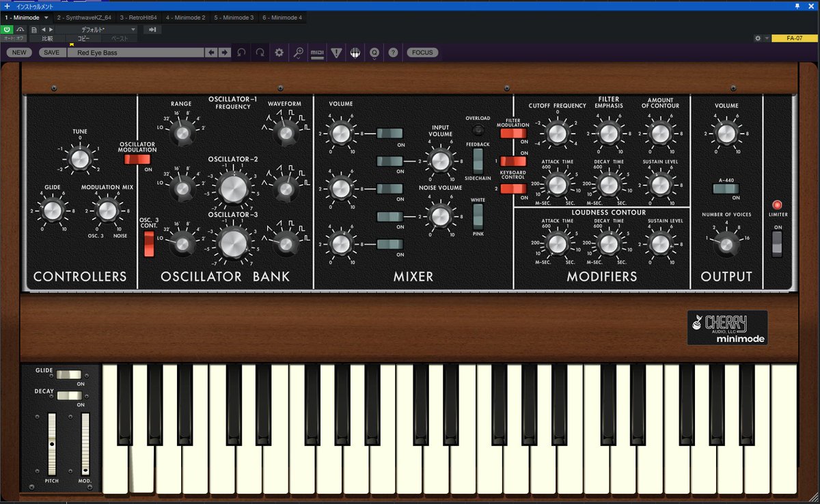
Task: Open the Red Eye Bass preset name field
Action: coord(135,52)
